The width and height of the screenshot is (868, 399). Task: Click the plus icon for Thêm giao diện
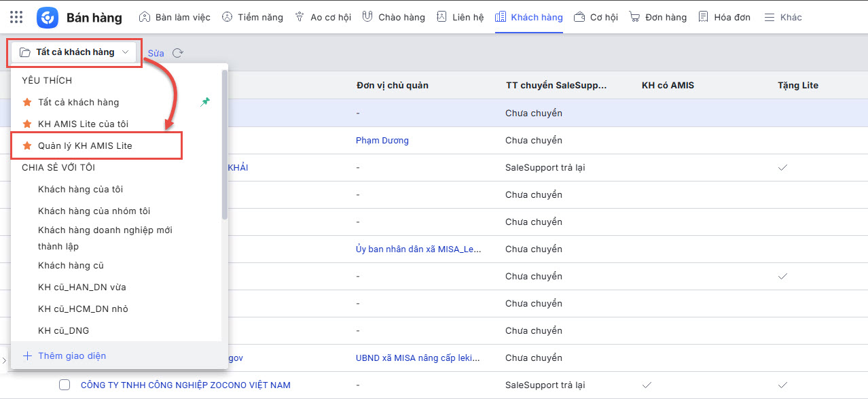27,355
